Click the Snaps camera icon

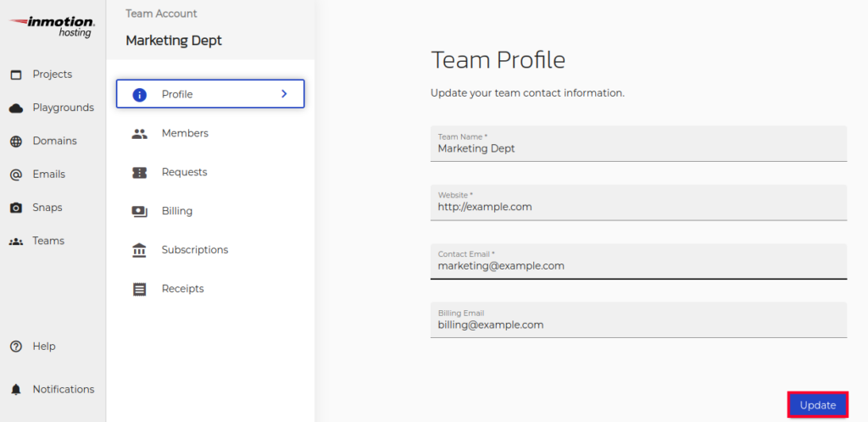point(16,208)
